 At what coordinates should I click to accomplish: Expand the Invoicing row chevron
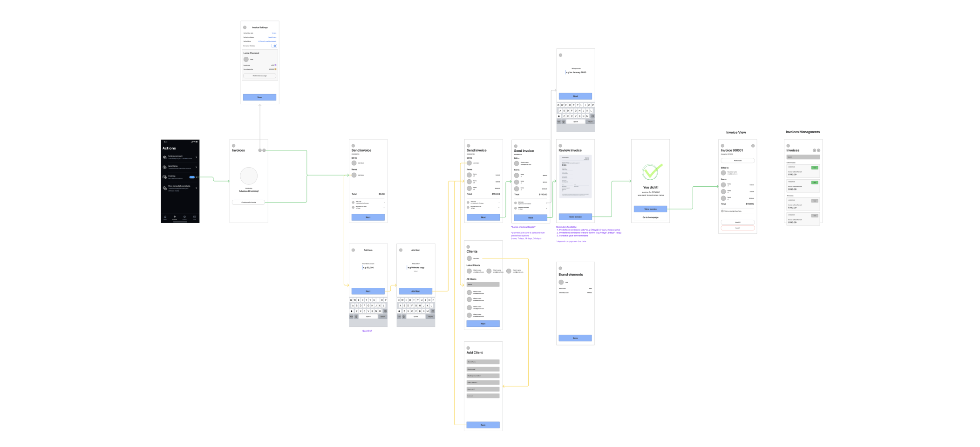[x=196, y=177]
